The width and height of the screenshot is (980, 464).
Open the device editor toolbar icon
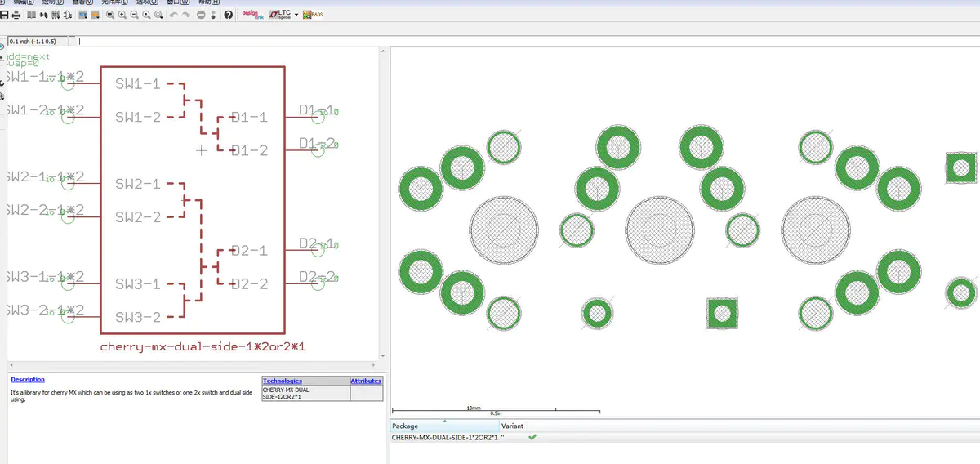point(43,15)
